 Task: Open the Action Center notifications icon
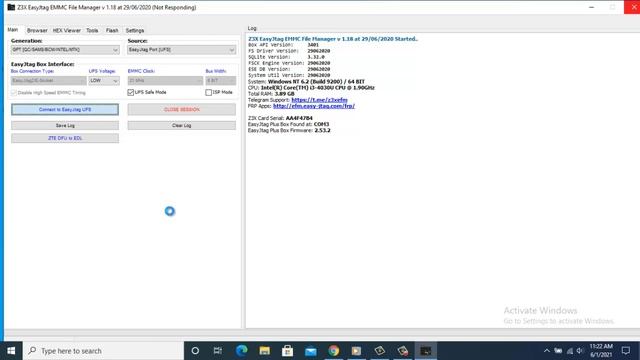(626, 351)
